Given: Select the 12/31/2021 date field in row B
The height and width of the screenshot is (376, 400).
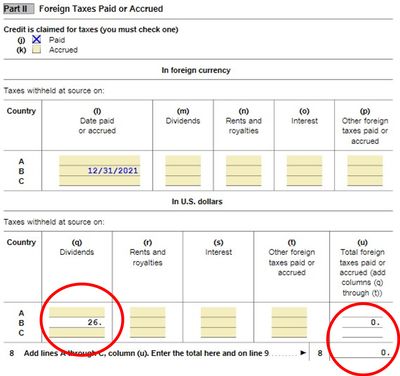Looking at the screenshot, I should 100,171.
